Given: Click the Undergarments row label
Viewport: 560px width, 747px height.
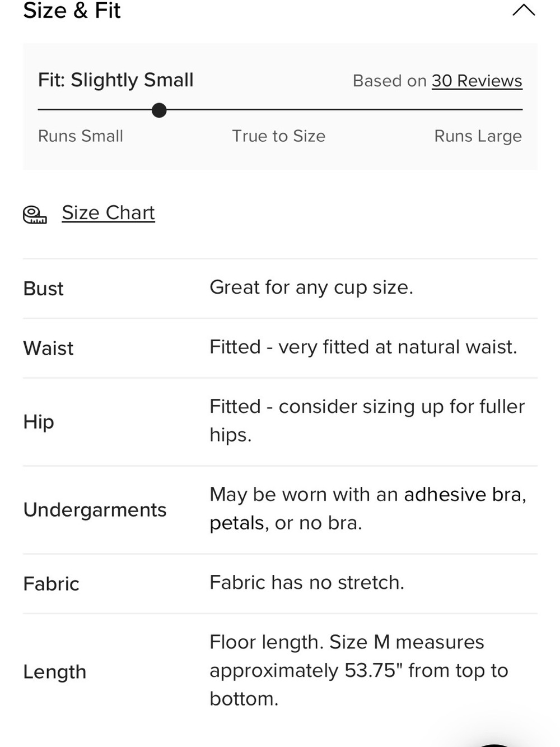Looking at the screenshot, I should click(95, 510).
